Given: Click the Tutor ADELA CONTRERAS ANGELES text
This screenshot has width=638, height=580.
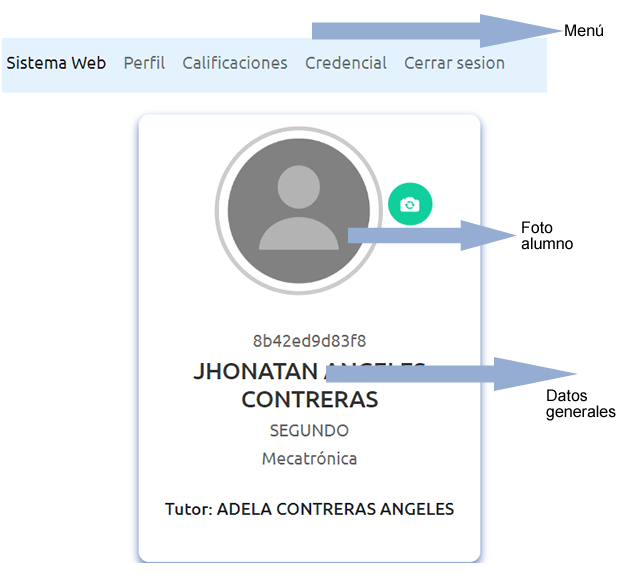Looking at the screenshot, I should click(x=309, y=509).
